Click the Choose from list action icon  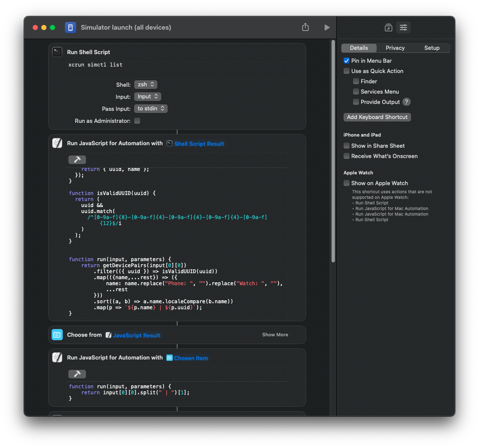tap(57, 335)
